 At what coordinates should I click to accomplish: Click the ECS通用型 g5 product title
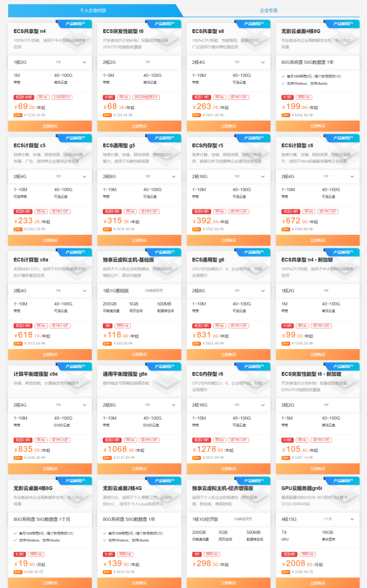click(x=119, y=145)
